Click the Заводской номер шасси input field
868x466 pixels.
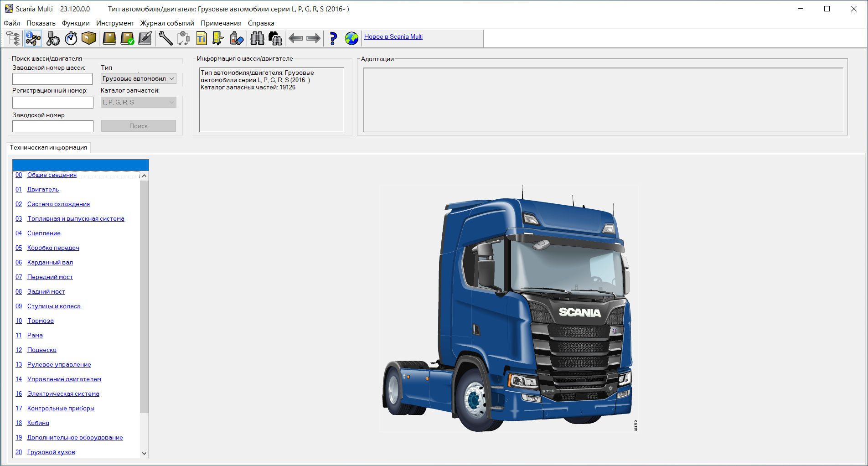click(52, 79)
